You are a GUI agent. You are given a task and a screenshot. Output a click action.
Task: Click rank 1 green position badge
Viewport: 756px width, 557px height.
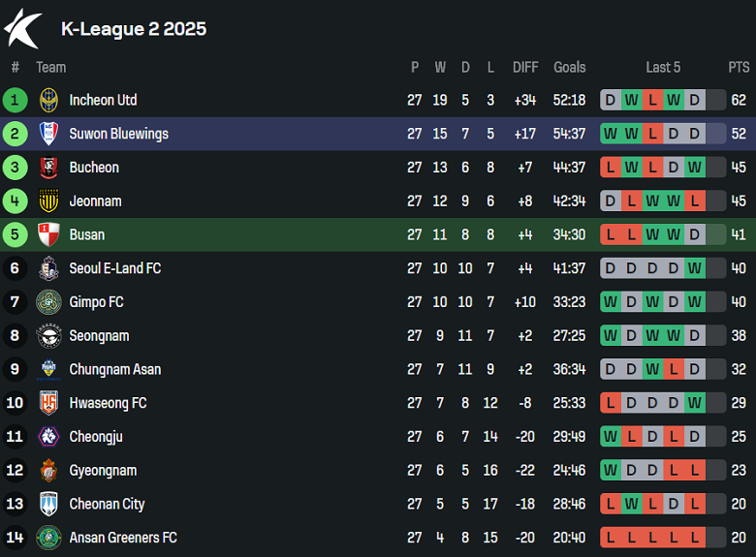(15, 100)
